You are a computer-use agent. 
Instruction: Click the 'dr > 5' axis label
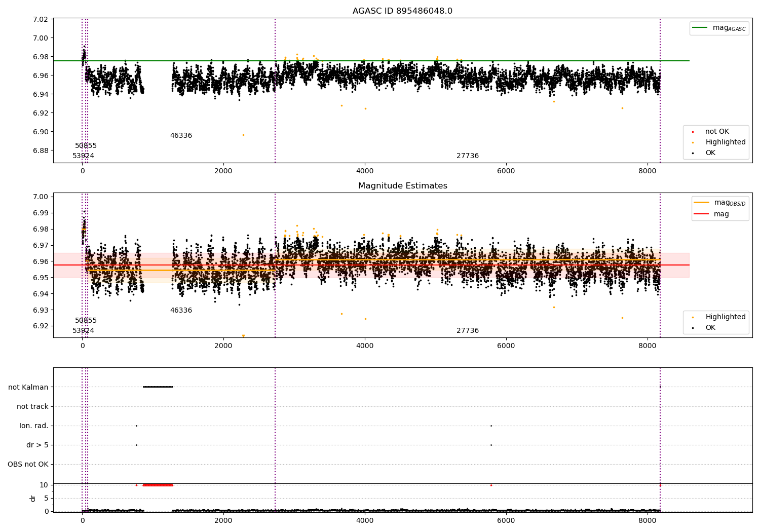coord(37,445)
